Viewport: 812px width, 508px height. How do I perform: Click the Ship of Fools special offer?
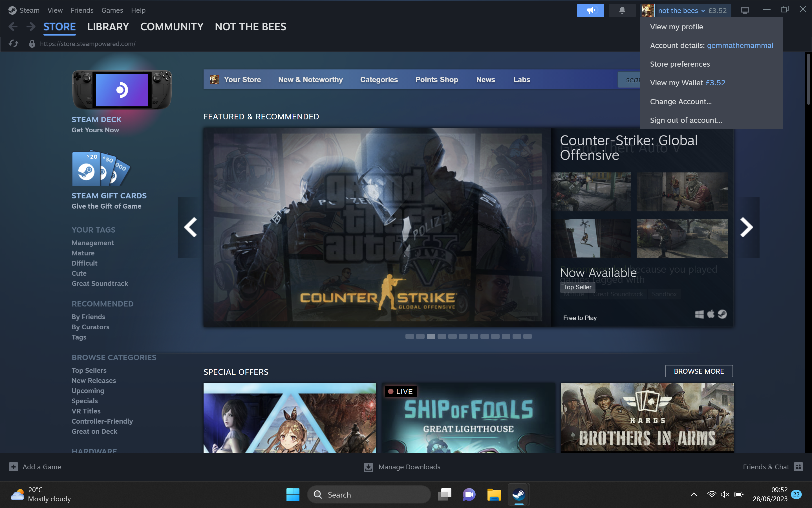pyautogui.click(x=468, y=418)
